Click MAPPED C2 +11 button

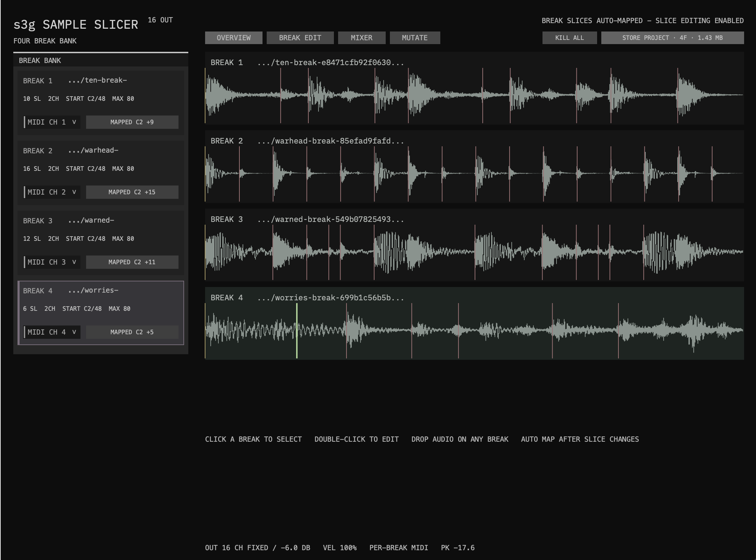click(132, 262)
